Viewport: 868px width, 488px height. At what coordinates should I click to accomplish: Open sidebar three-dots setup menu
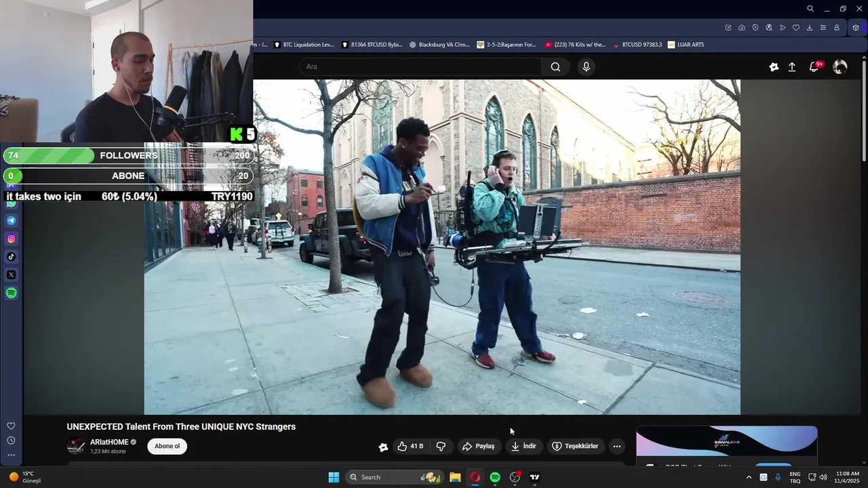pos(11,455)
